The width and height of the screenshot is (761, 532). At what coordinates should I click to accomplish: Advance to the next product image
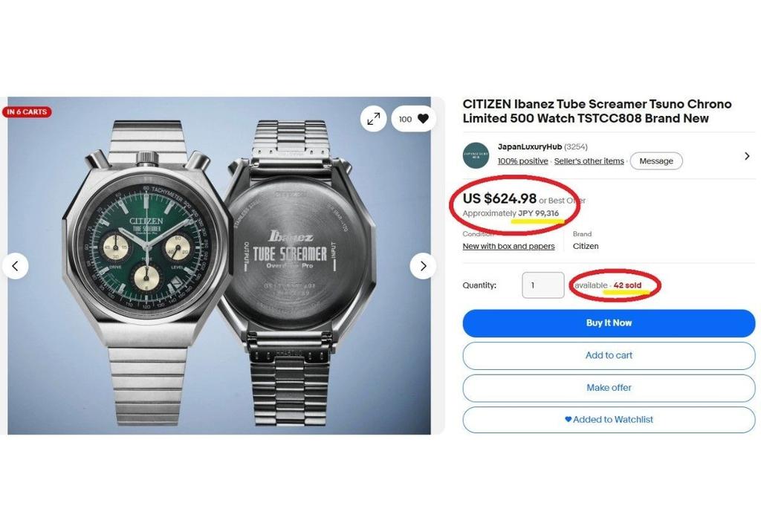(423, 266)
